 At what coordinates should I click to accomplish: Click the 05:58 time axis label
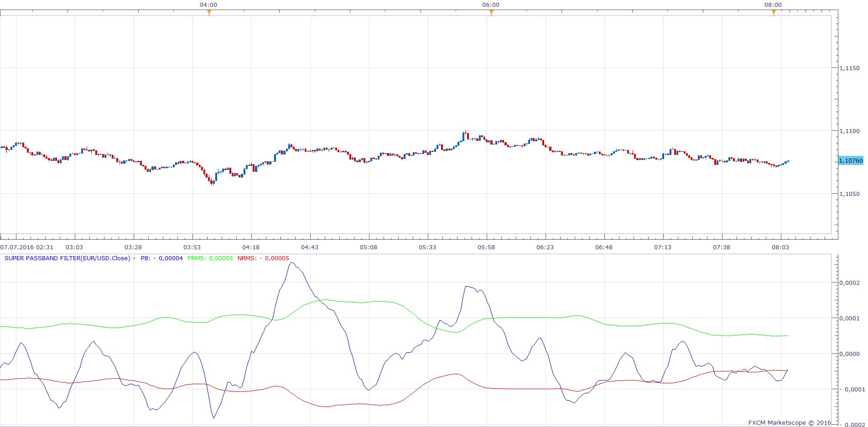tap(486, 247)
